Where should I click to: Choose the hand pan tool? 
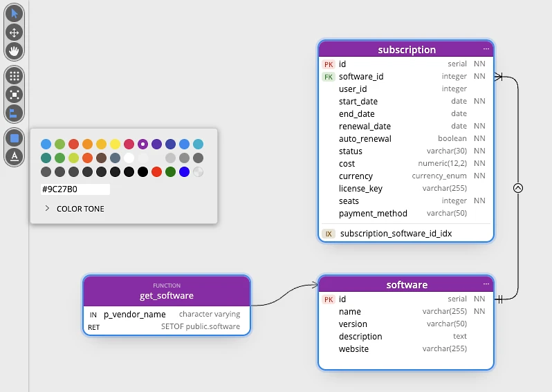tap(14, 50)
